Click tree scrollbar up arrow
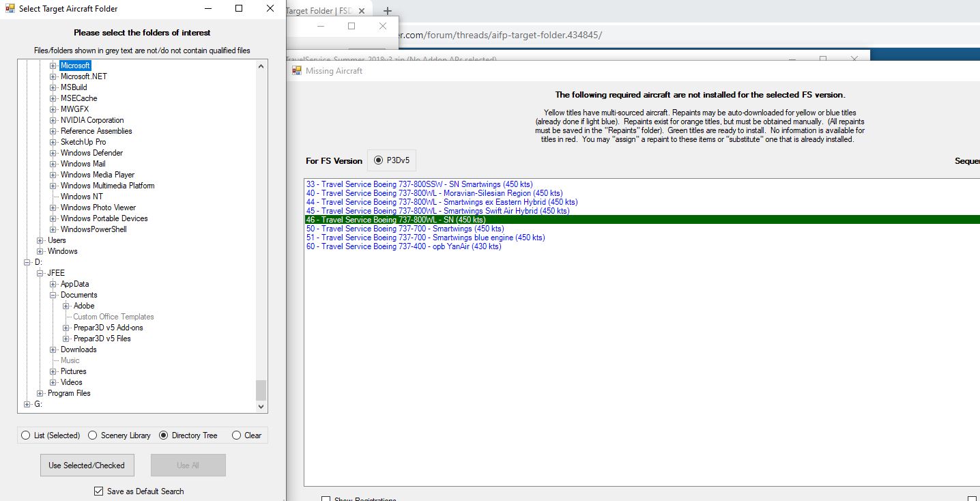The image size is (980, 501). [x=261, y=66]
